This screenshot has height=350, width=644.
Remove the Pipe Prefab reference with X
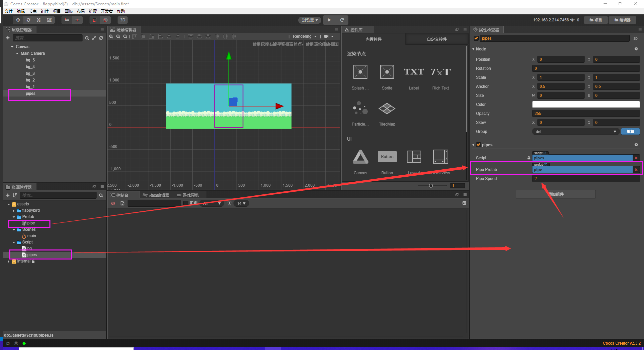636,170
